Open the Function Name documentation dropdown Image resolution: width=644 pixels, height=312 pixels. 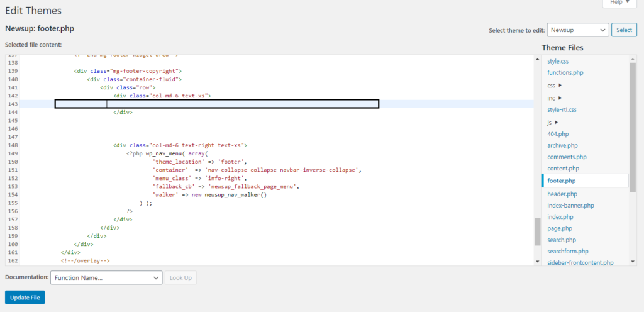pyautogui.click(x=106, y=278)
